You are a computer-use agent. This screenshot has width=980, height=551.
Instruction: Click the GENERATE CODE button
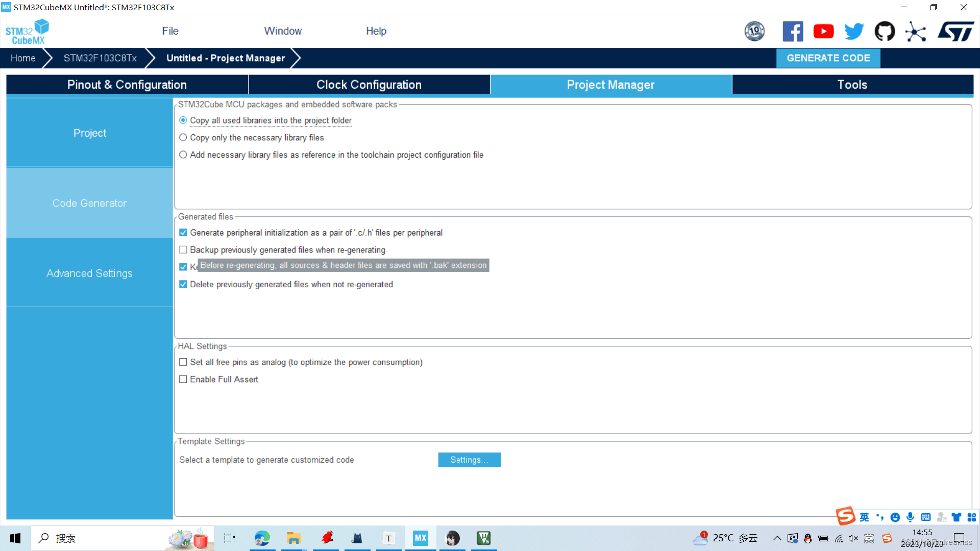(x=828, y=58)
